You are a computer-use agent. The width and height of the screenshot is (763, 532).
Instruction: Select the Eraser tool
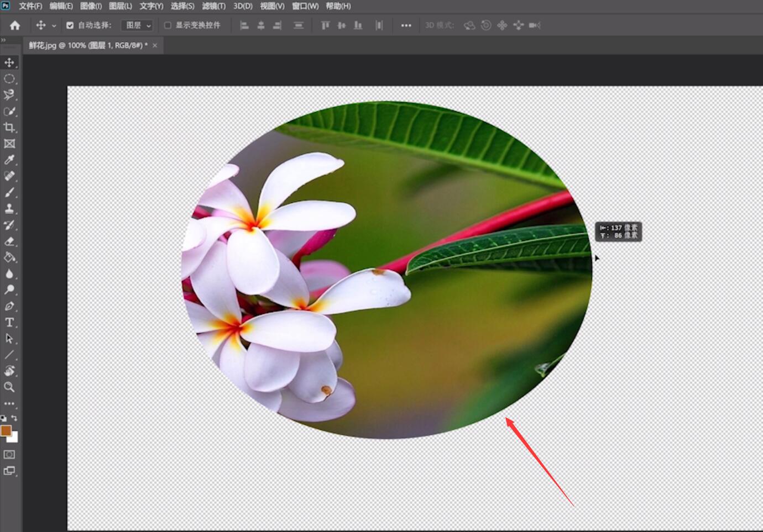(x=9, y=241)
